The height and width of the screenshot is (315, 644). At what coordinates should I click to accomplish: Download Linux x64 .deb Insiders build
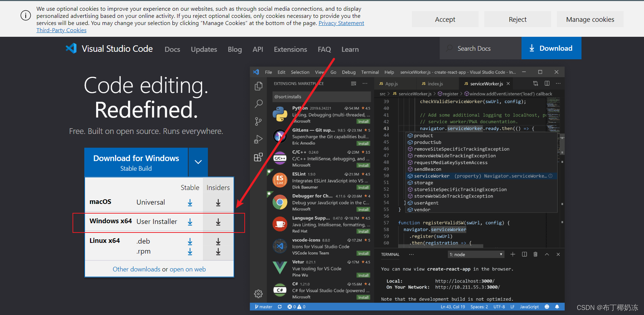point(218,242)
